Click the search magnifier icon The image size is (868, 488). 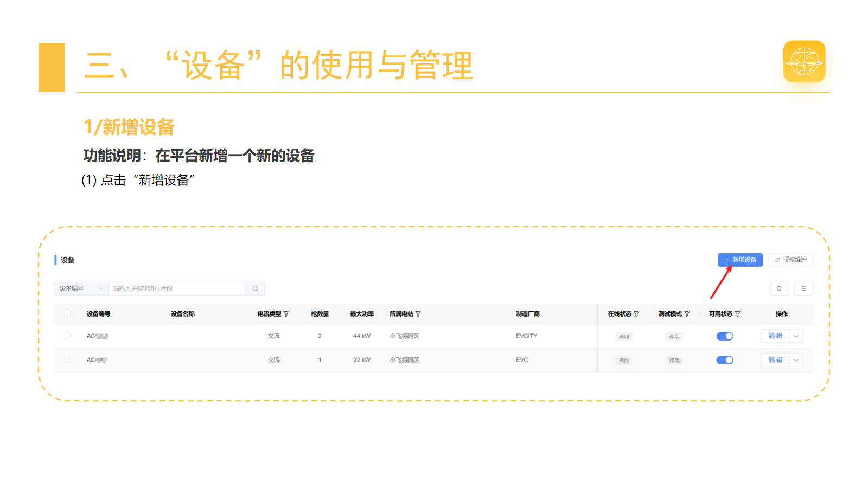(x=255, y=288)
